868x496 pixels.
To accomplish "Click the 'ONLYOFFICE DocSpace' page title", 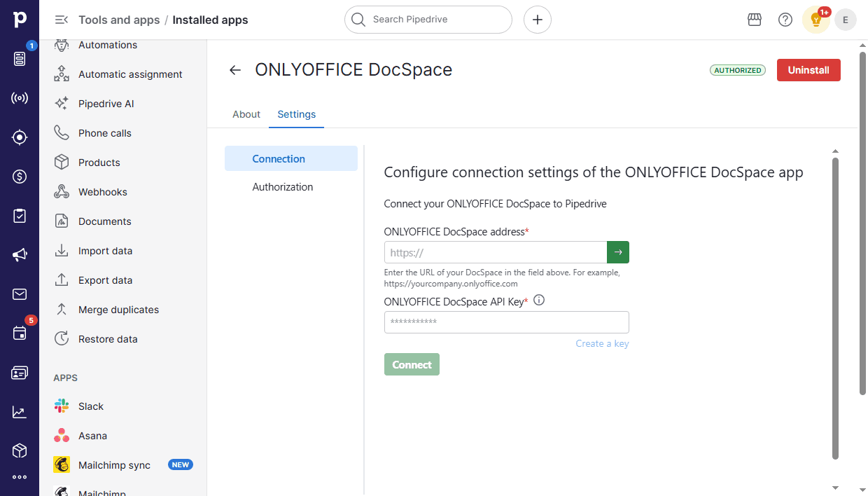I will point(353,70).
